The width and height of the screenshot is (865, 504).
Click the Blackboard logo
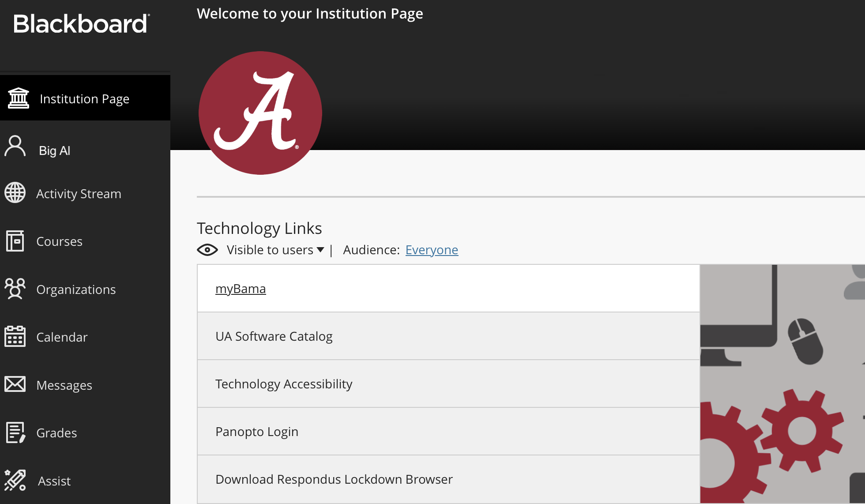coord(81,24)
